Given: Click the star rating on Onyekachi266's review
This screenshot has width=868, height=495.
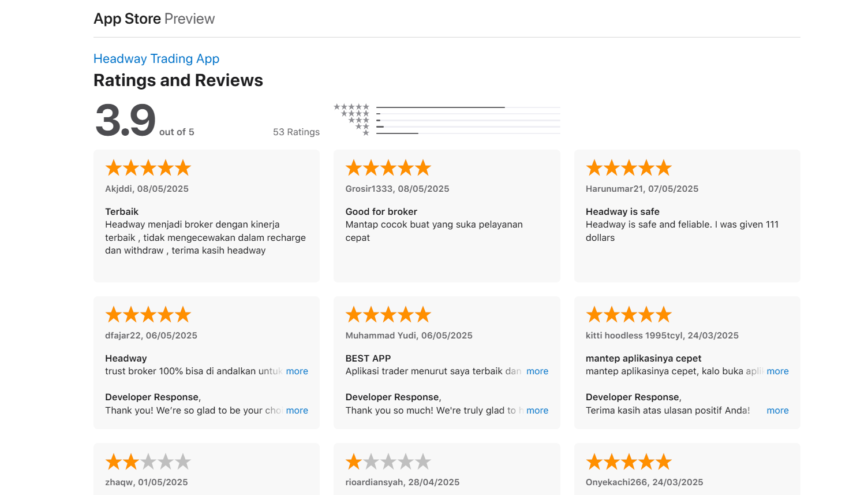Looking at the screenshot, I should click(628, 462).
